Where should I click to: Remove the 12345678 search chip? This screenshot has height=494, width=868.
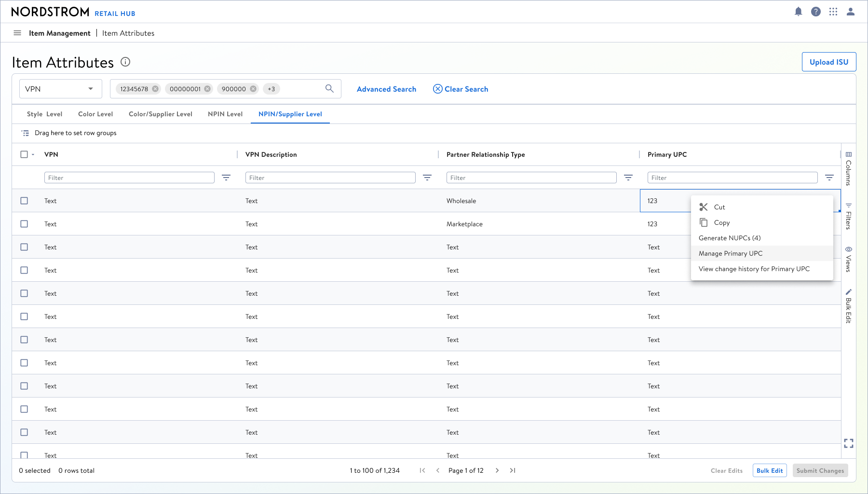click(155, 89)
